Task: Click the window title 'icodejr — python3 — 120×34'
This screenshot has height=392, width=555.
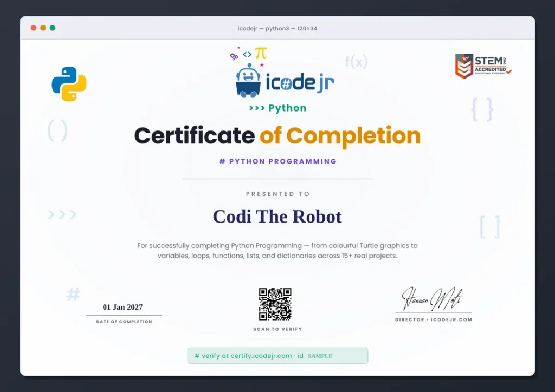Action: 277,28
